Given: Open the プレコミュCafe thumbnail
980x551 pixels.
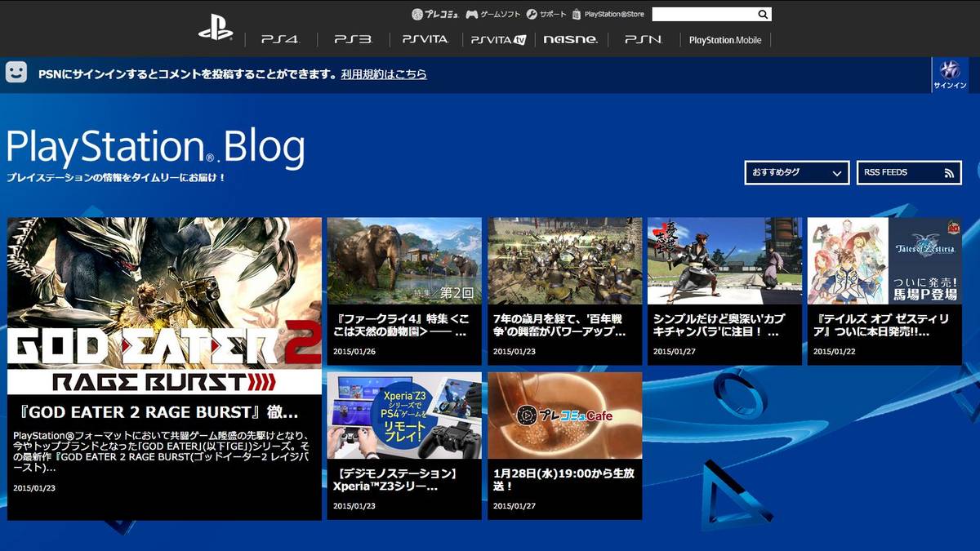Looking at the screenshot, I should click(565, 416).
